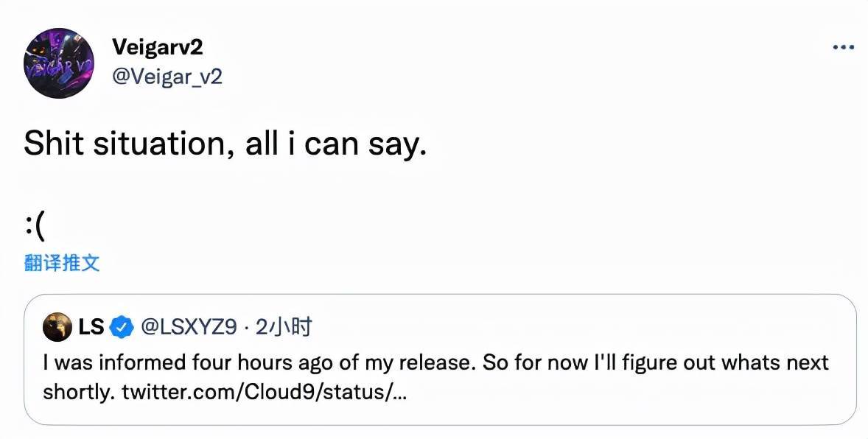Click the @Veigar_v2 handle

167,76
